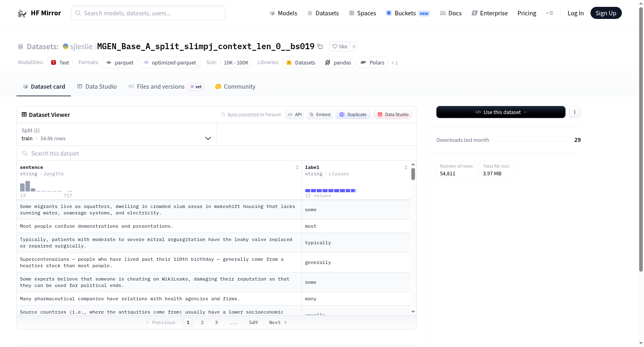Expand the more-navigation menu icon

point(549,13)
